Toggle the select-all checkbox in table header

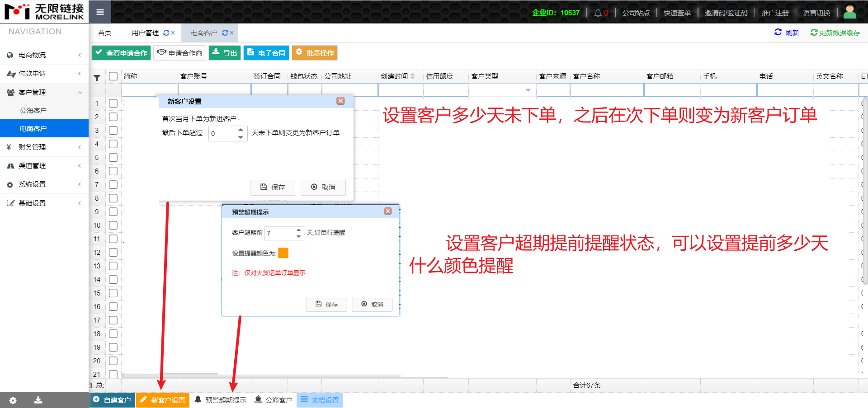click(x=113, y=76)
